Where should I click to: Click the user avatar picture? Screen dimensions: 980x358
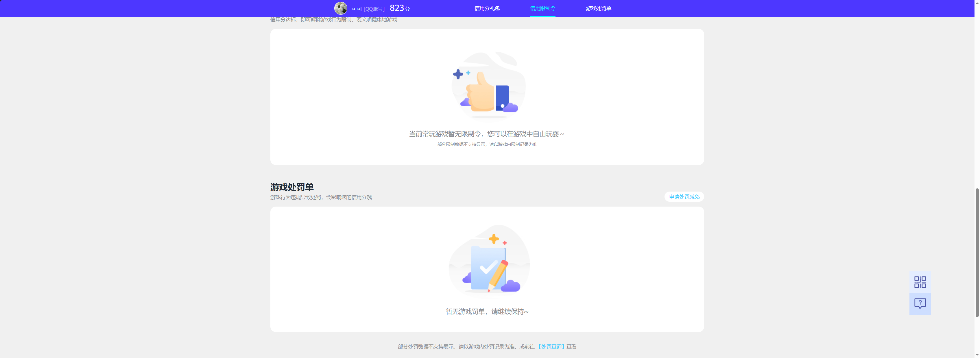tap(340, 8)
